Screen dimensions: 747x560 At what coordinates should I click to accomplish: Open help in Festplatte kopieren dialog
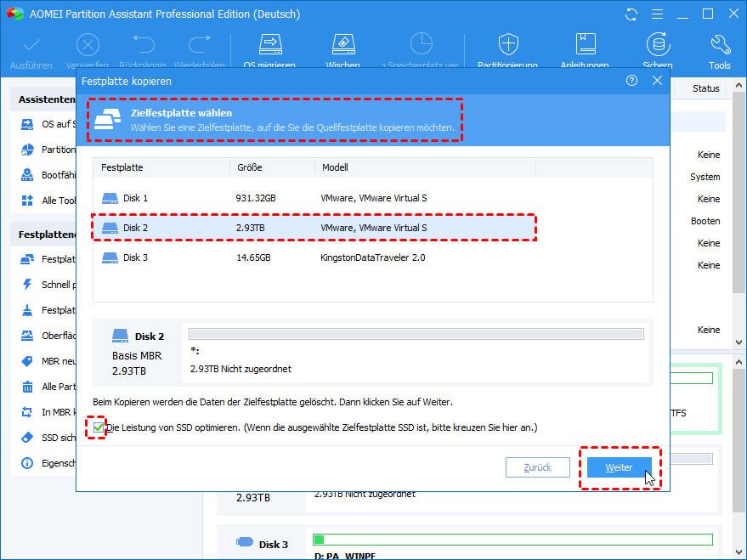(631, 81)
